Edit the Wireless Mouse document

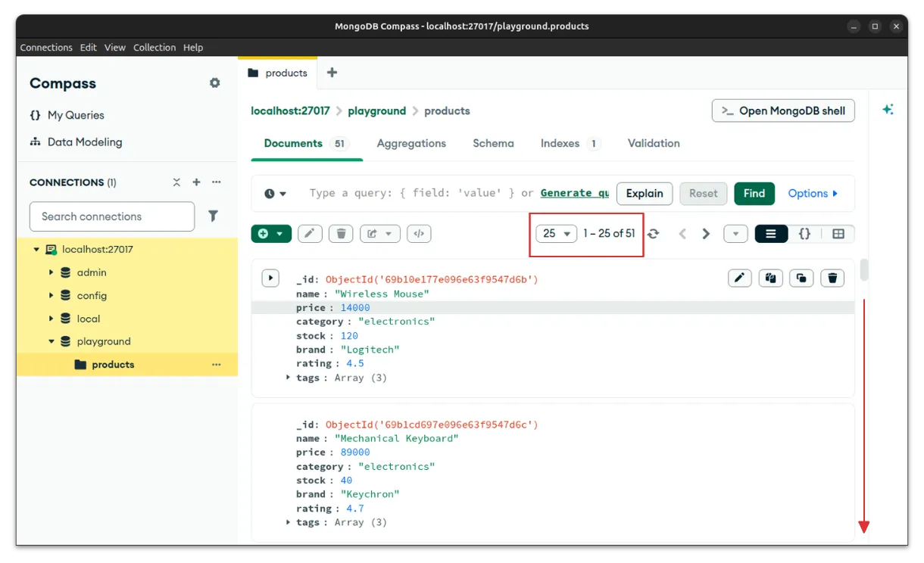point(740,278)
